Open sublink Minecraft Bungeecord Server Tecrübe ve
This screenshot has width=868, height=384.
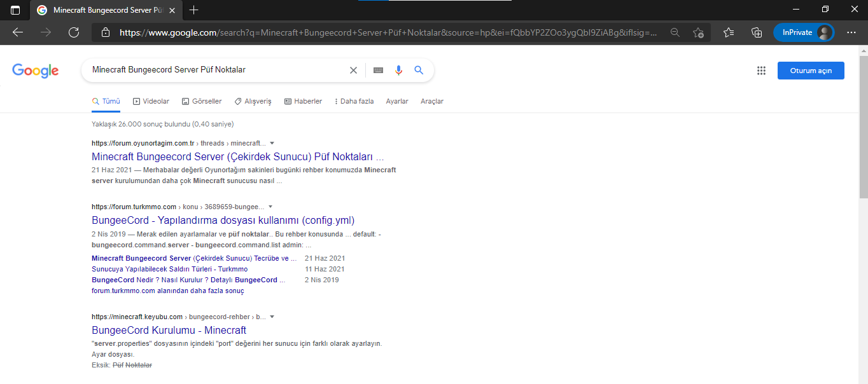click(x=194, y=258)
